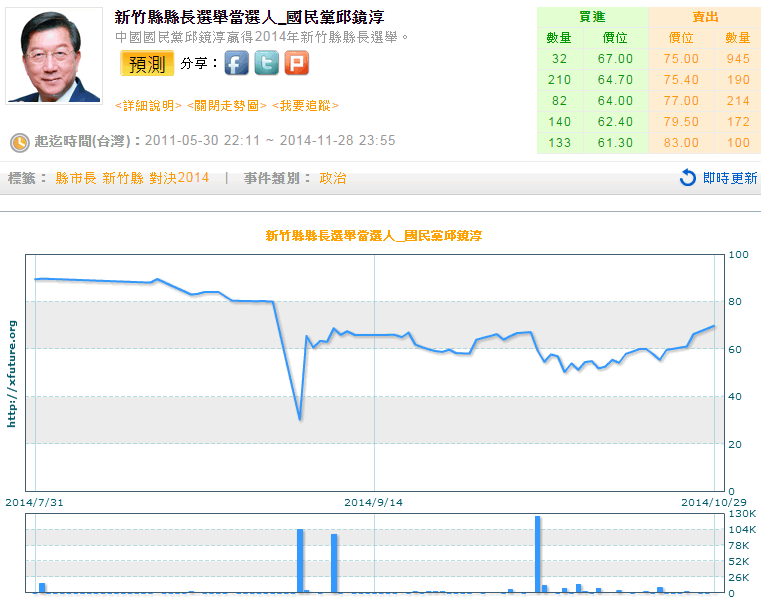Click sell quantity 945
The image size is (761, 606).
click(x=738, y=59)
